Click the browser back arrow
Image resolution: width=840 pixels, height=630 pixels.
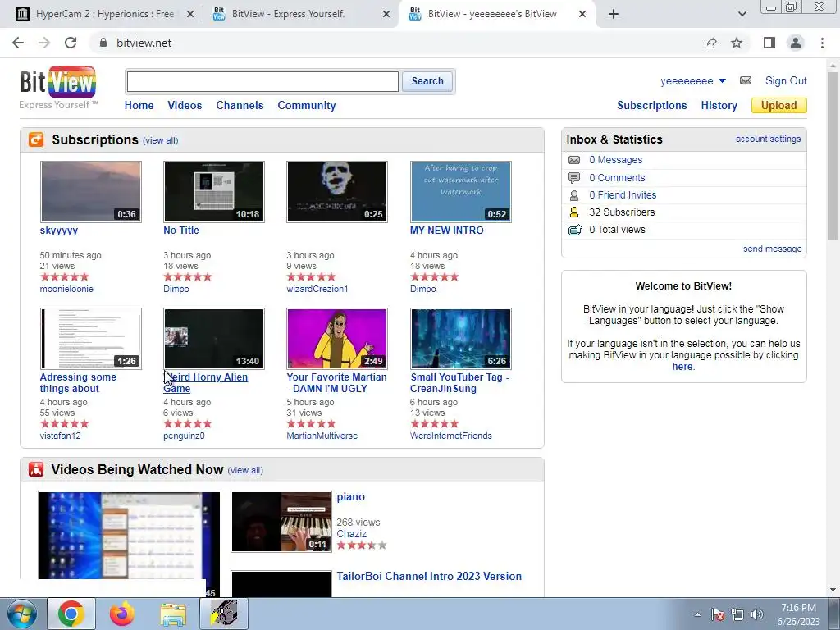coord(18,43)
